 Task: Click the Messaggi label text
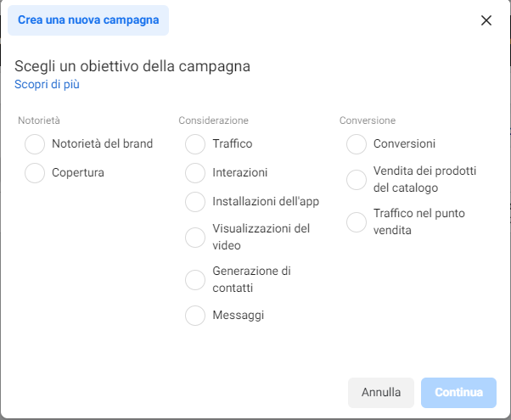coord(239,315)
